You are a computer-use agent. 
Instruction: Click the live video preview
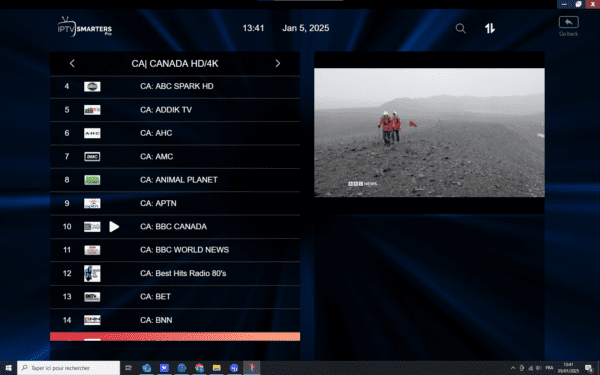pyautogui.click(x=429, y=132)
